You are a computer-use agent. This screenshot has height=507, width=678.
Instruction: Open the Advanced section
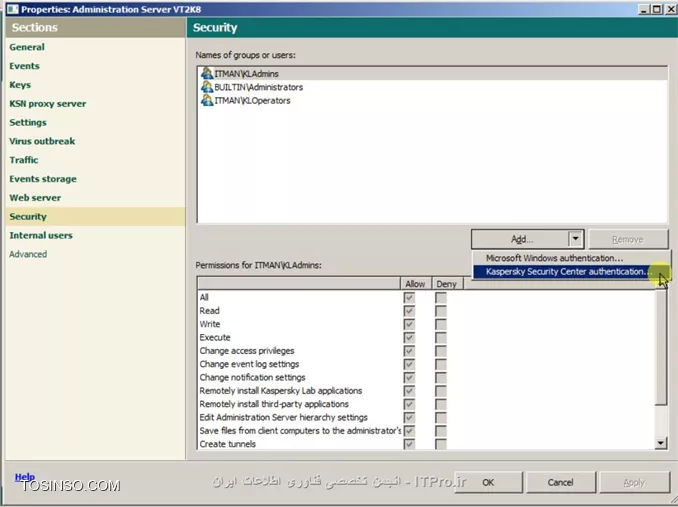click(28, 254)
